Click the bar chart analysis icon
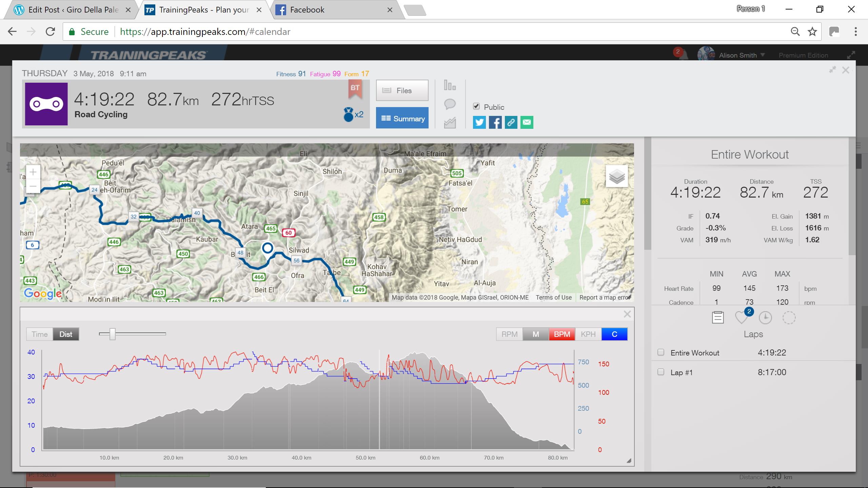868x488 pixels. click(x=450, y=85)
